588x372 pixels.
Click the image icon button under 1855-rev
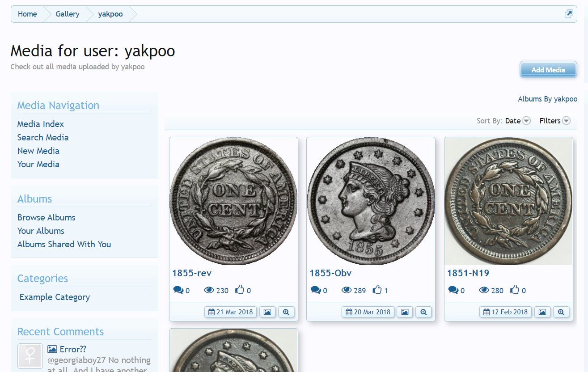click(x=267, y=312)
